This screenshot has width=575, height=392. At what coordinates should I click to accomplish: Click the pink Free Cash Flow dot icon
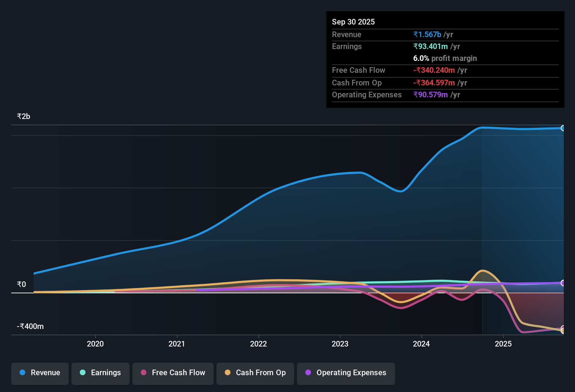pos(143,373)
